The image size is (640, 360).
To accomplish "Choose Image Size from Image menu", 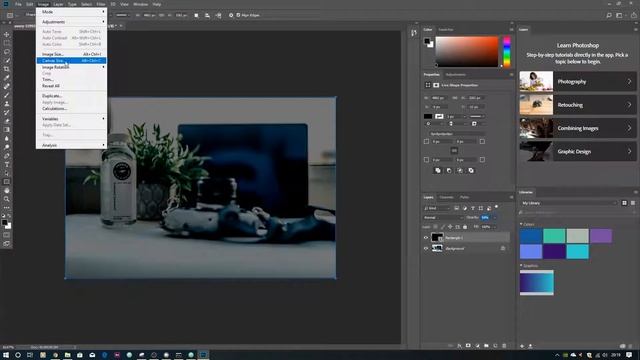I will tap(71, 54).
